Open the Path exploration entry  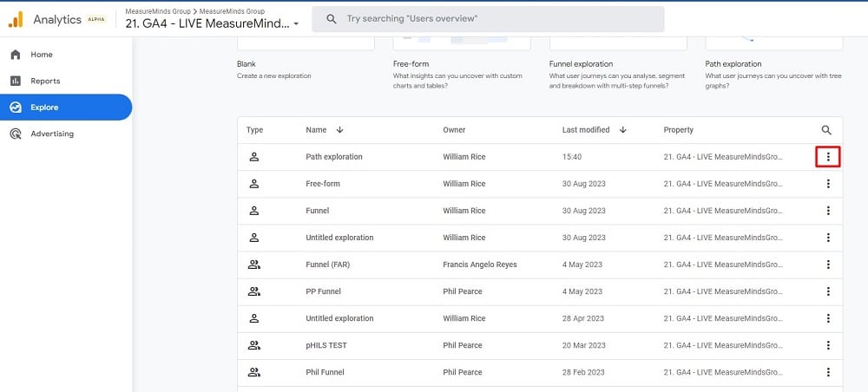[x=334, y=157]
